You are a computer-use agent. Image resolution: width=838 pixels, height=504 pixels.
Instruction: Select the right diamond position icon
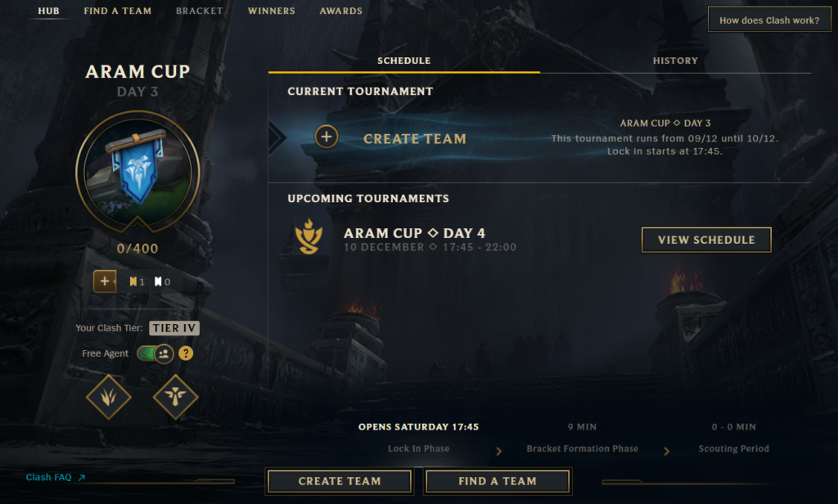pyautogui.click(x=175, y=397)
